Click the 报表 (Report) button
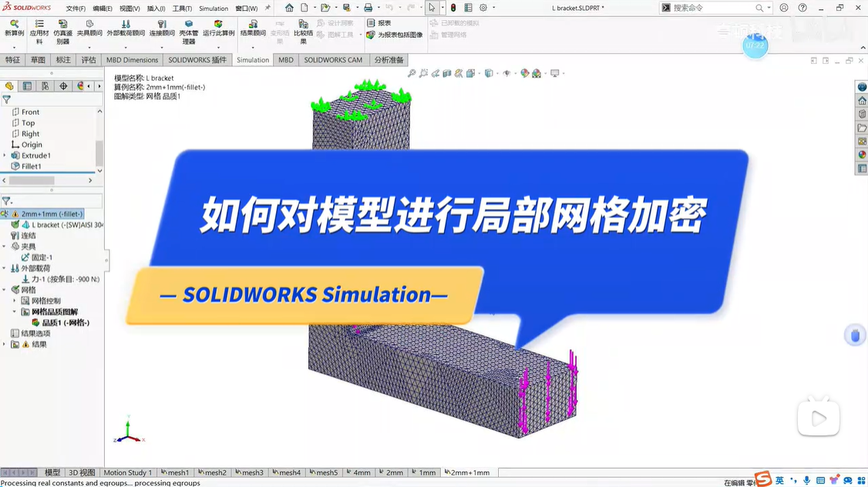 [x=379, y=22]
